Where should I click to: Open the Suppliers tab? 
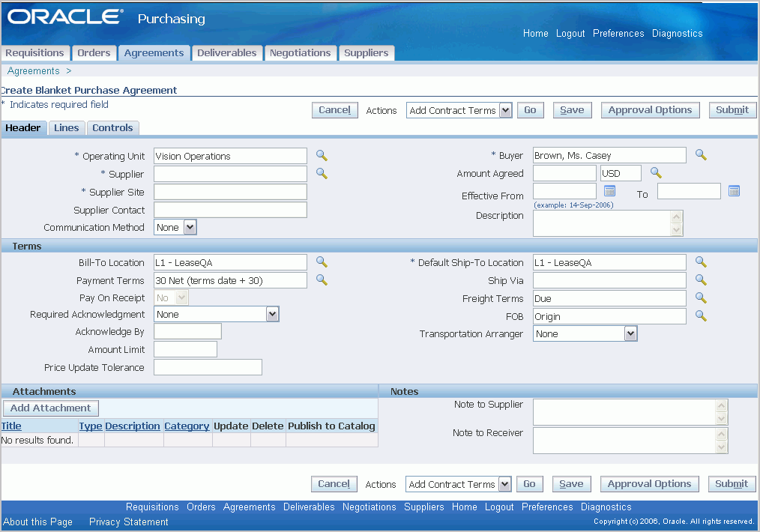[x=367, y=52]
